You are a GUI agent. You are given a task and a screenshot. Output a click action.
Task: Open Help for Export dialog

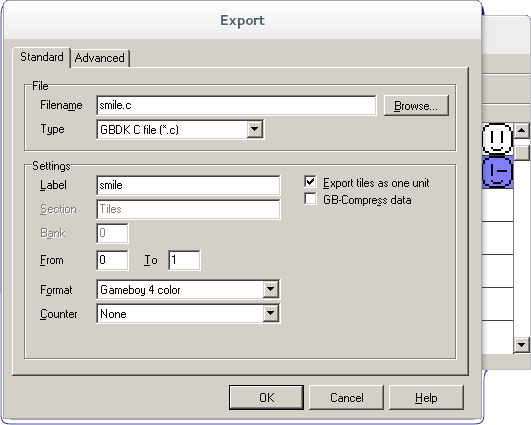point(426,398)
